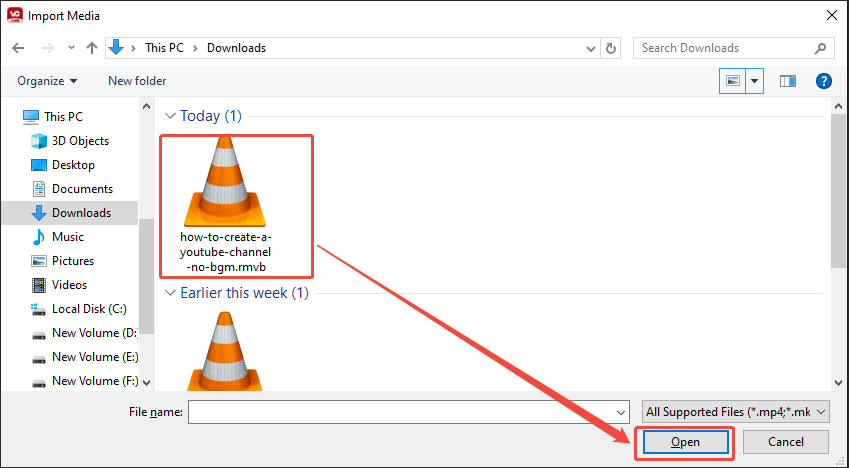
Task: Click the Pictures folder icon
Action: [39, 261]
